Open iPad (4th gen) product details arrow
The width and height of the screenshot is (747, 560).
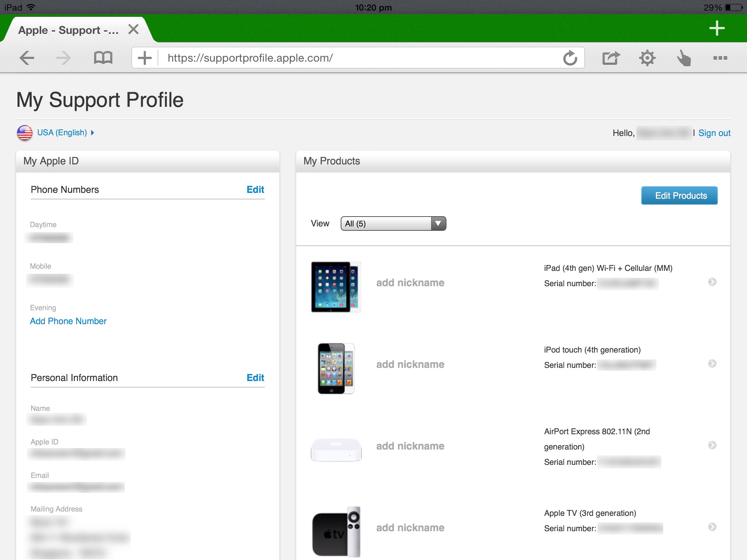(712, 282)
